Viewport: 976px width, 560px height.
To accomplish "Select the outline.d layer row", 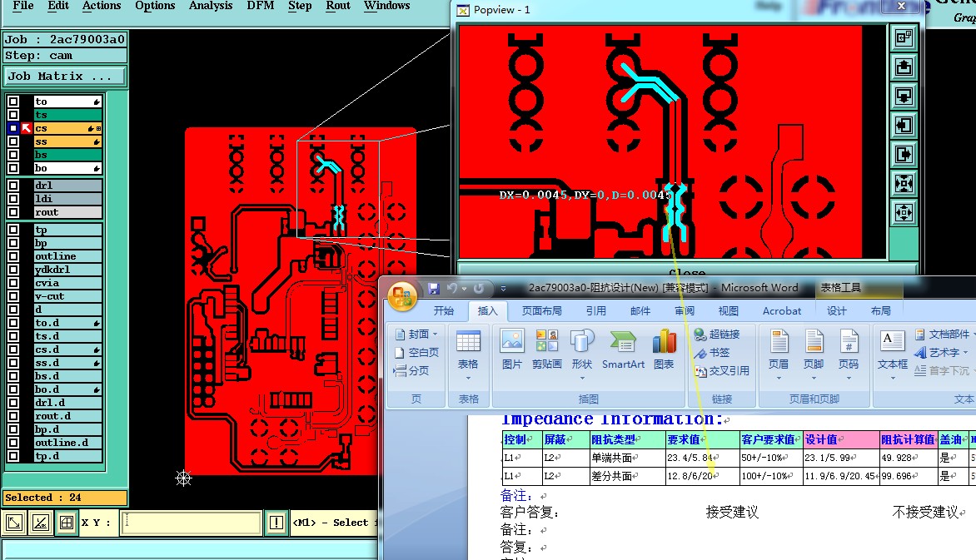I will click(x=67, y=443).
